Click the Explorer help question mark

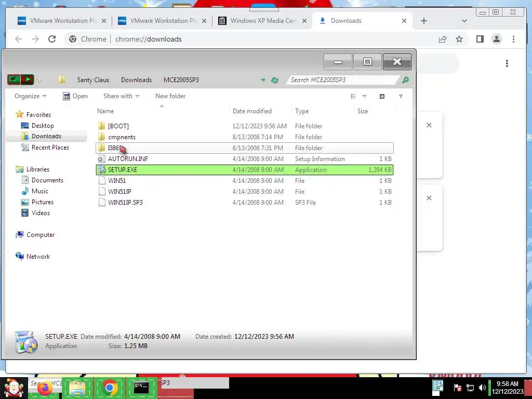(401, 96)
